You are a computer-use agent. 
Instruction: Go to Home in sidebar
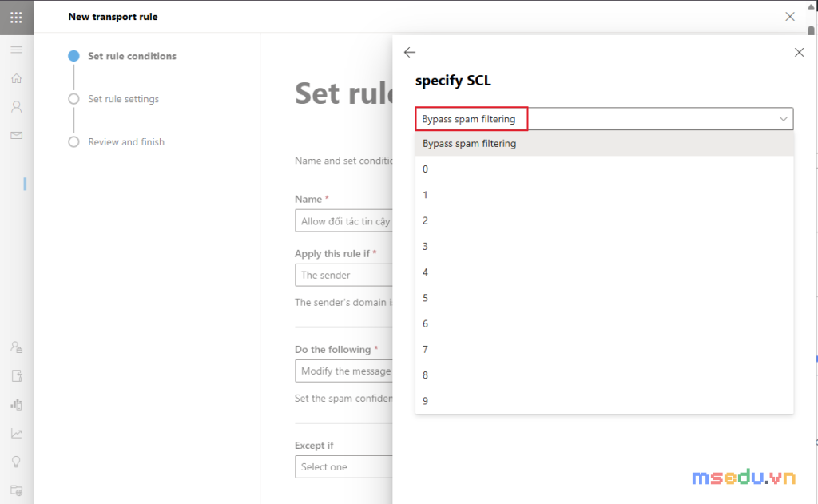[16, 78]
